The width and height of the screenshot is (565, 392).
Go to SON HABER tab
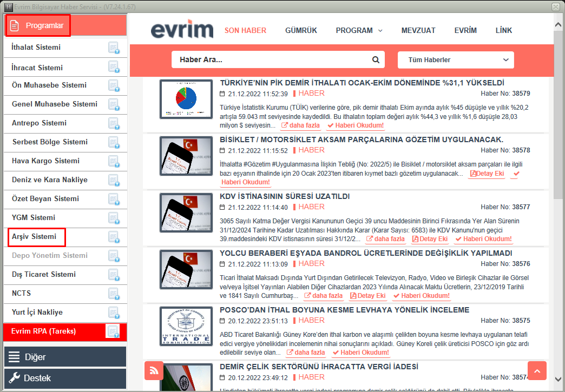pyautogui.click(x=245, y=31)
